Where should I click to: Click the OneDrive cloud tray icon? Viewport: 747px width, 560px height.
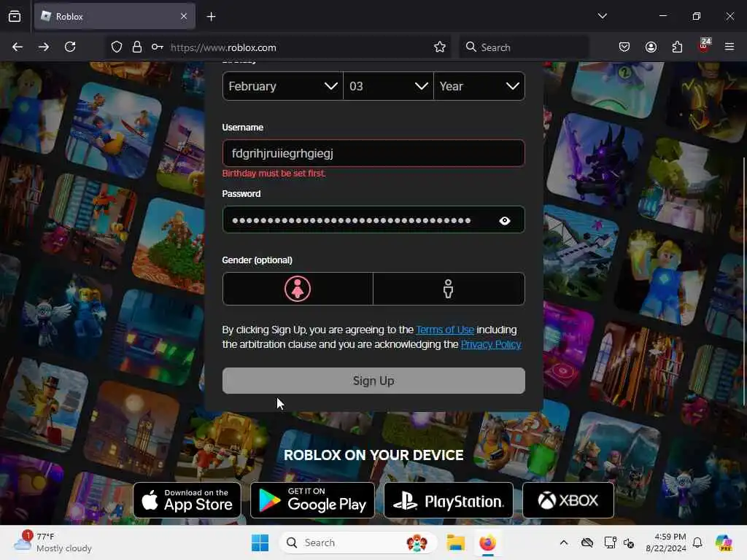(587, 542)
